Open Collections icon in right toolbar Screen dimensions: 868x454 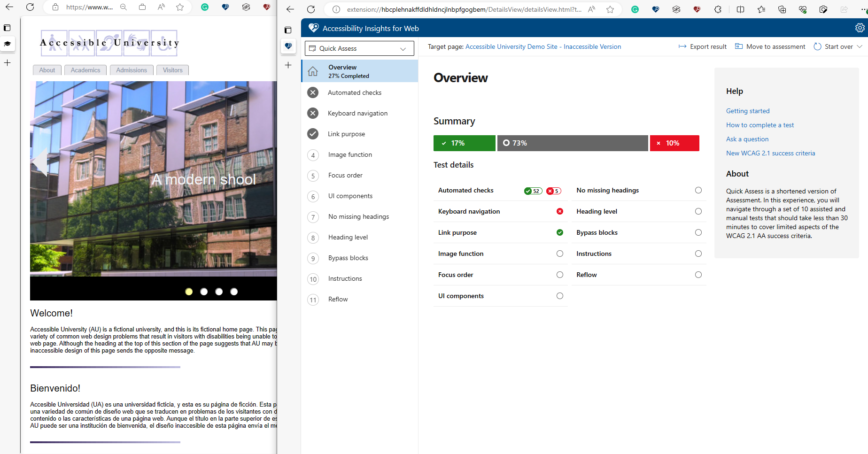tap(782, 9)
